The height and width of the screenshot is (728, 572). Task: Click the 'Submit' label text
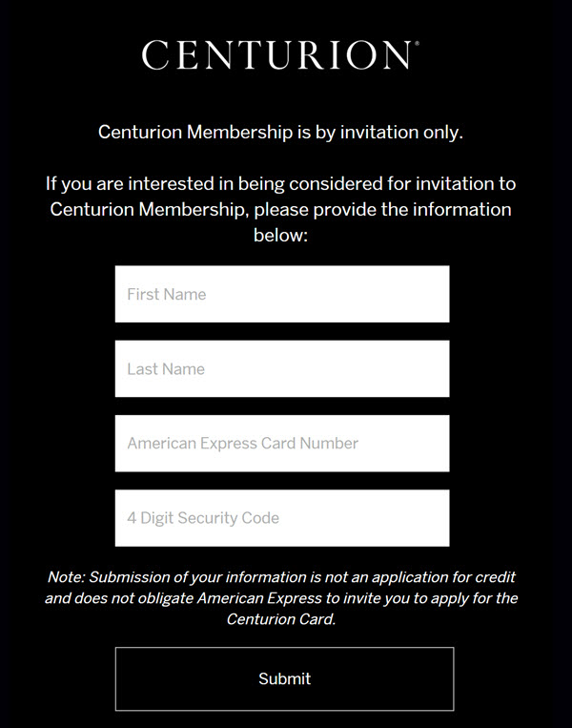click(284, 678)
